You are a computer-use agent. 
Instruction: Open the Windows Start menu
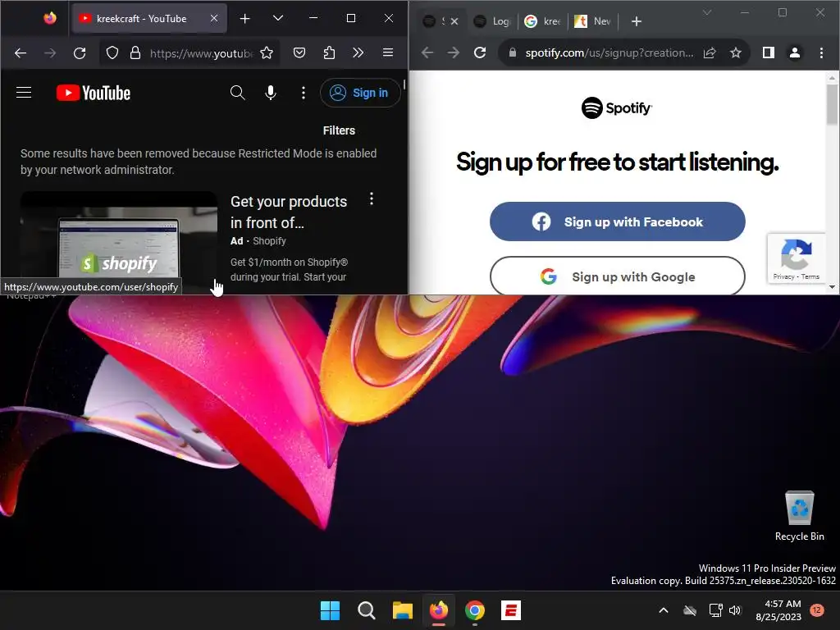[330, 610]
